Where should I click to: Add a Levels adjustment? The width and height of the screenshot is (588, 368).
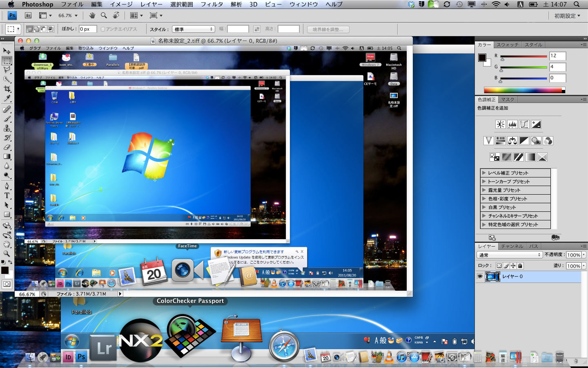512,124
